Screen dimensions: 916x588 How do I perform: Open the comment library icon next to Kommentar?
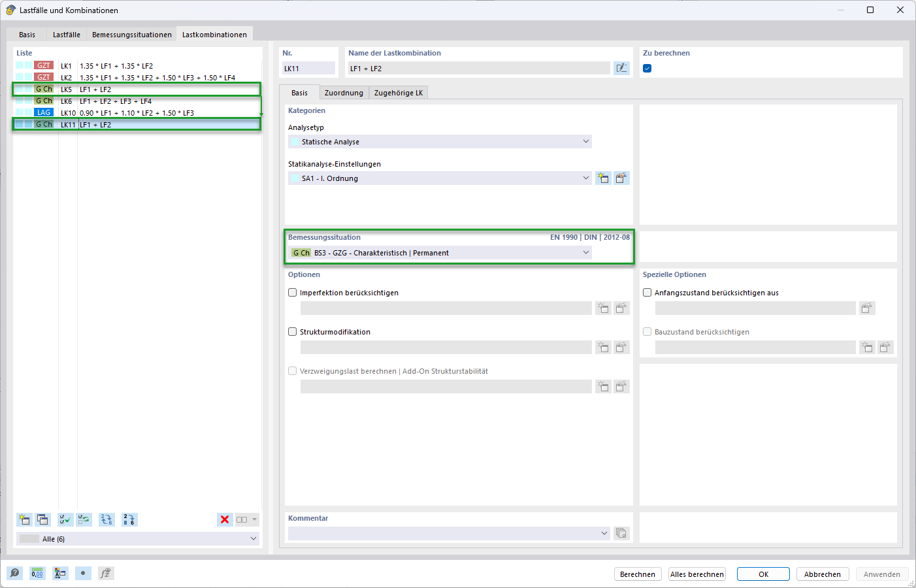[x=621, y=533]
